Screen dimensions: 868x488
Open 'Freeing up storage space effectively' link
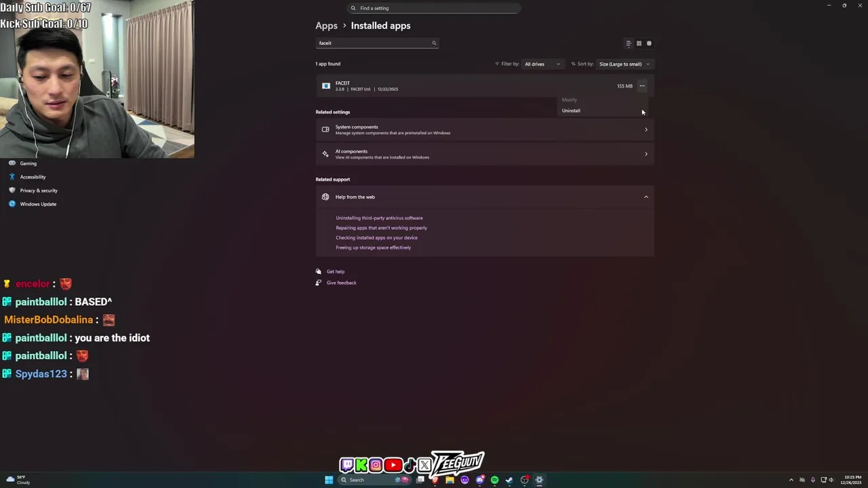373,247
